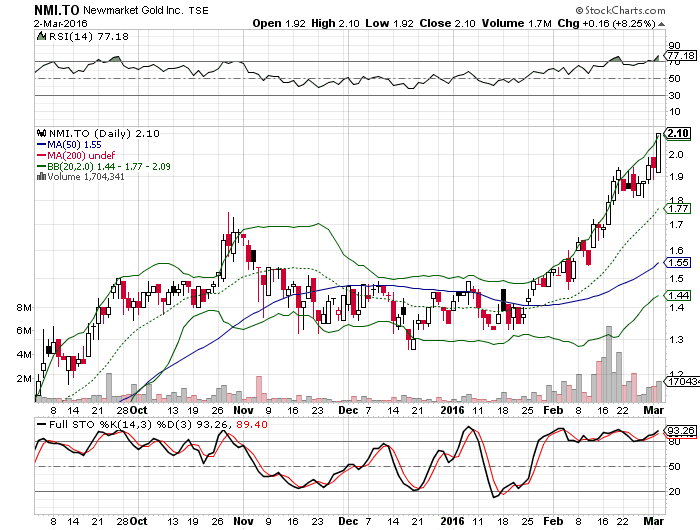Image resolution: width=700 pixels, height=530 pixels.
Task: Click the Oct label on the price chart date axis
Action: tap(139, 410)
